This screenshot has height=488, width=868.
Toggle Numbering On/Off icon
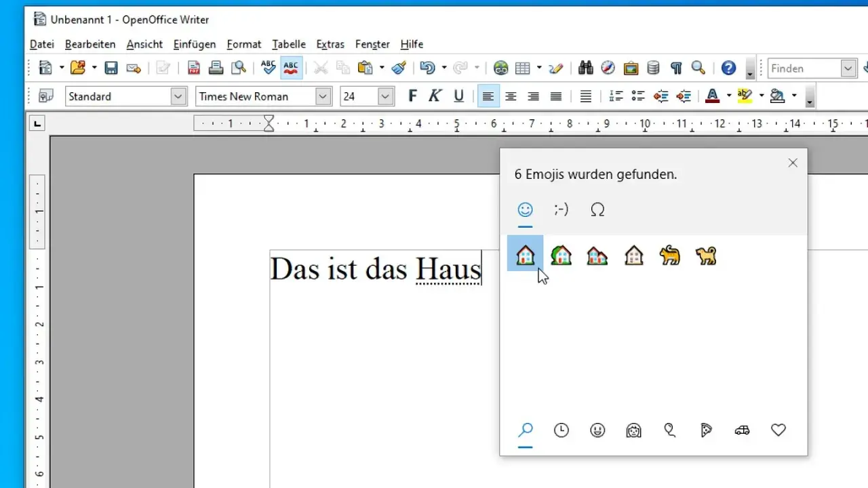616,96
